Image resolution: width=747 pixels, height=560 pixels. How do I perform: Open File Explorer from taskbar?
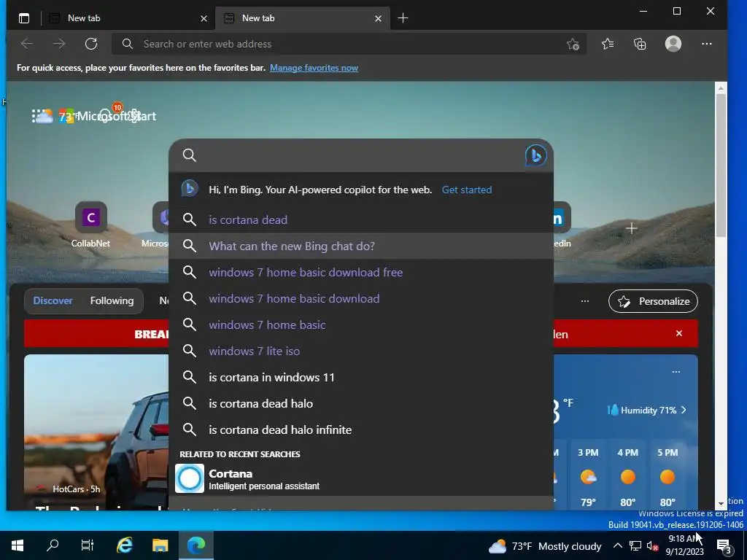(160, 545)
